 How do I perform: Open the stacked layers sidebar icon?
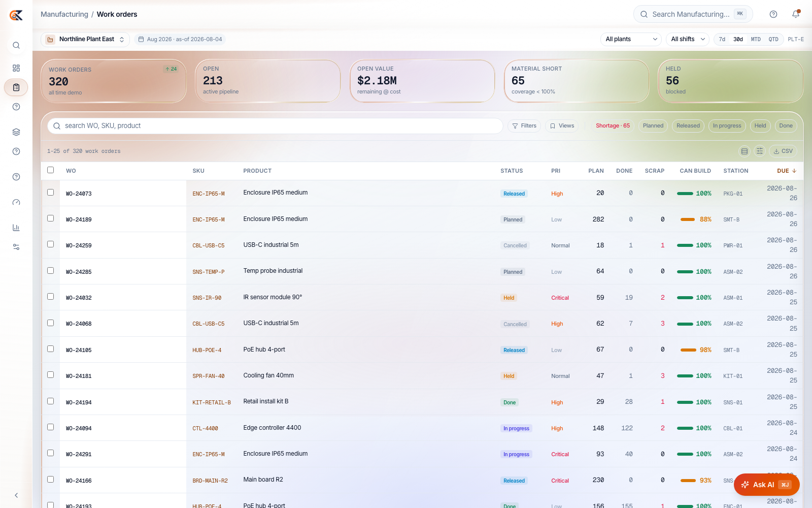pos(16,132)
